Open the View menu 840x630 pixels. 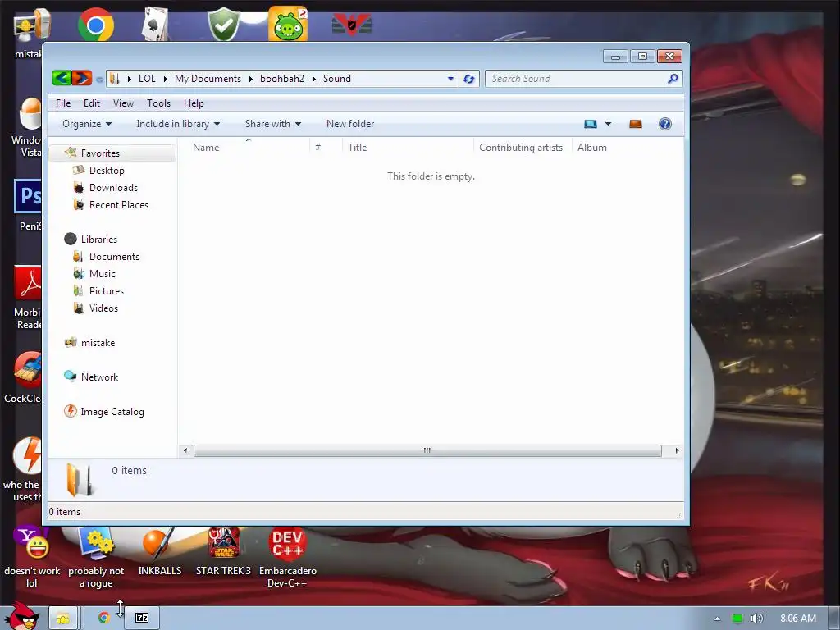pyautogui.click(x=123, y=103)
